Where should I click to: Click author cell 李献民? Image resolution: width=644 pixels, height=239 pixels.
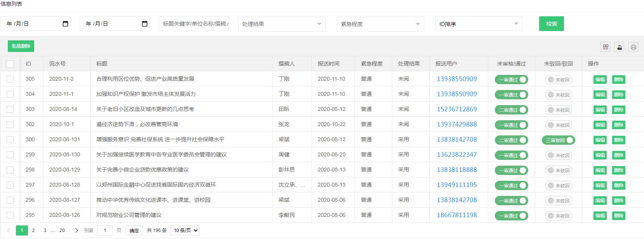coord(287,215)
